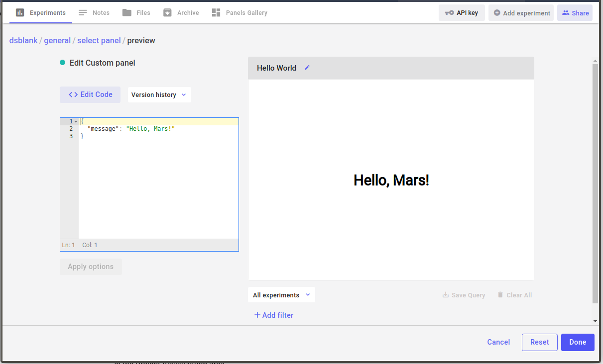Open the Experiments tab
Image resolution: width=603 pixels, height=364 pixels.
[41, 13]
